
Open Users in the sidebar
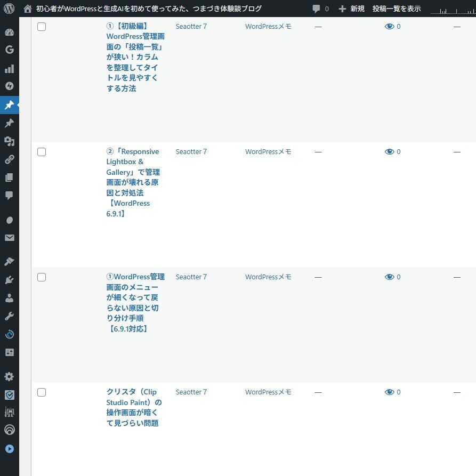pos(9,298)
